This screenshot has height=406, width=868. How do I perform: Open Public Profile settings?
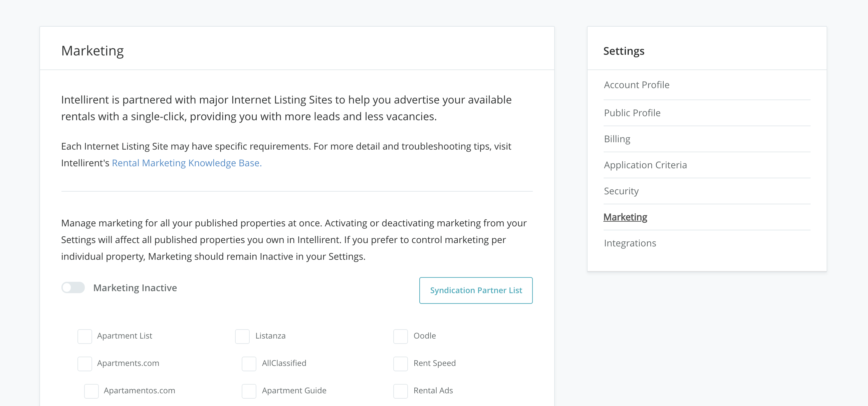coord(632,113)
